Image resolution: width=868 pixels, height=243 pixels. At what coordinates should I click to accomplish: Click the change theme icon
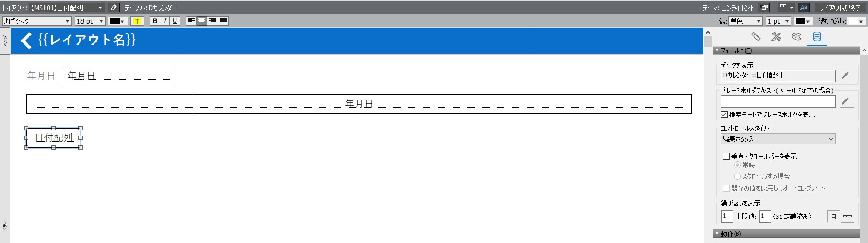click(x=764, y=8)
